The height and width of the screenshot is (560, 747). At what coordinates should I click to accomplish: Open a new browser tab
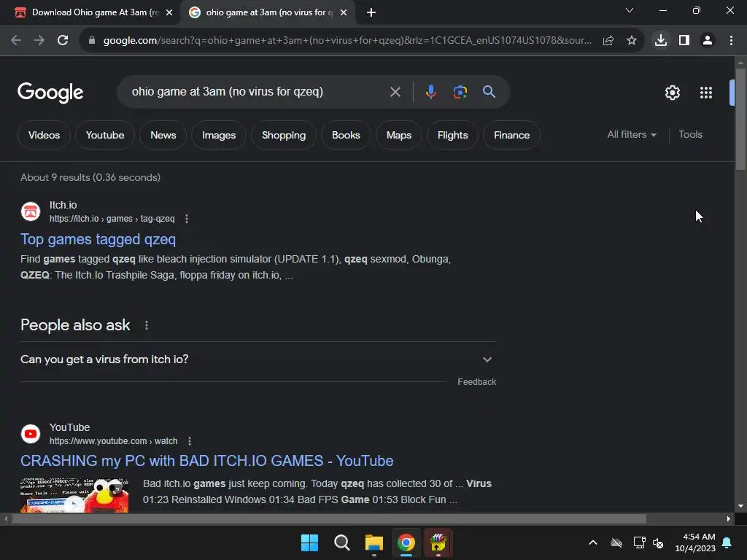(x=371, y=12)
